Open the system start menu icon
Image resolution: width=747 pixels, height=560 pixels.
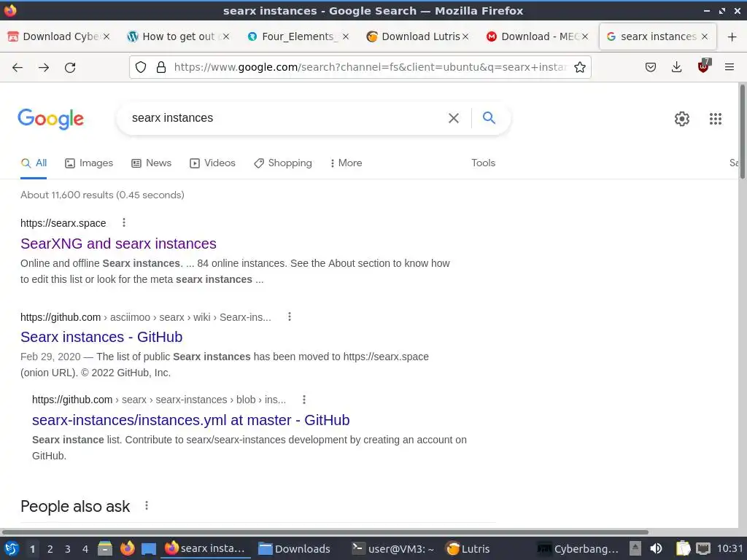tap(12, 548)
